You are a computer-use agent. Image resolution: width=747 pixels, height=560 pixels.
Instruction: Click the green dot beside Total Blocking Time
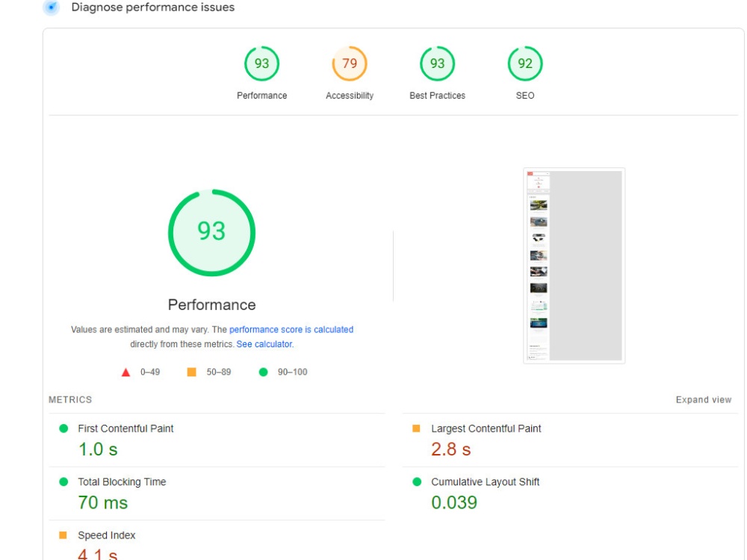(63, 482)
